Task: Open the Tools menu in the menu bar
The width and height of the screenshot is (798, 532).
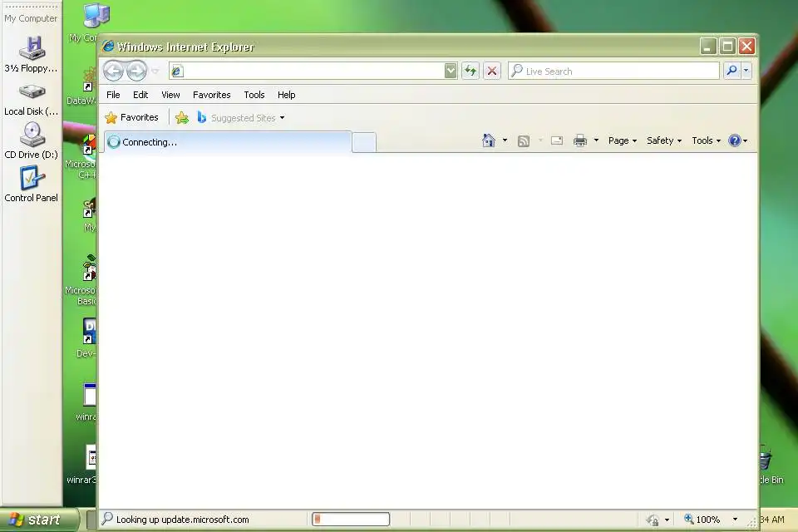Action: pyautogui.click(x=254, y=95)
